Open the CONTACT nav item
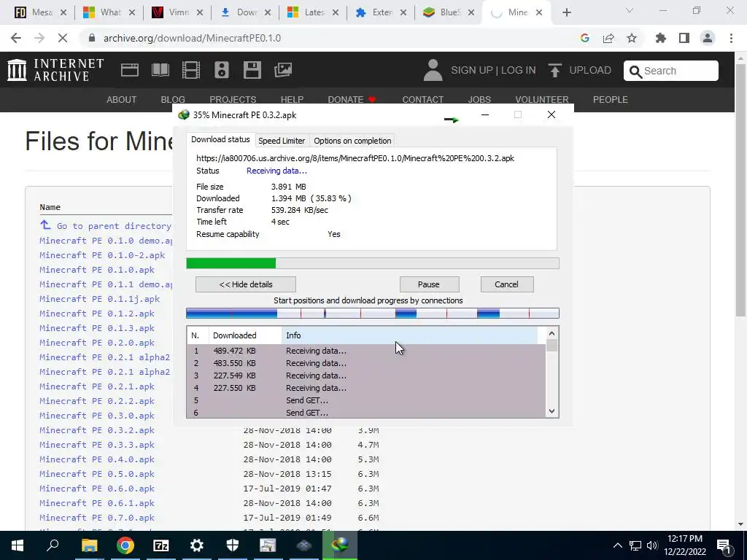The image size is (747, 560). pyautogui.click(x=422, y=99)
